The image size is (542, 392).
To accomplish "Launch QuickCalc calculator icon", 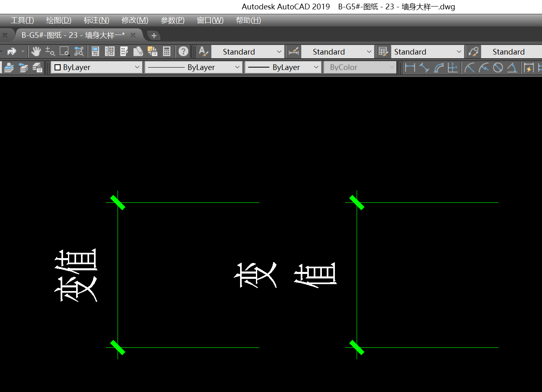I will click(x=166, y=51).
